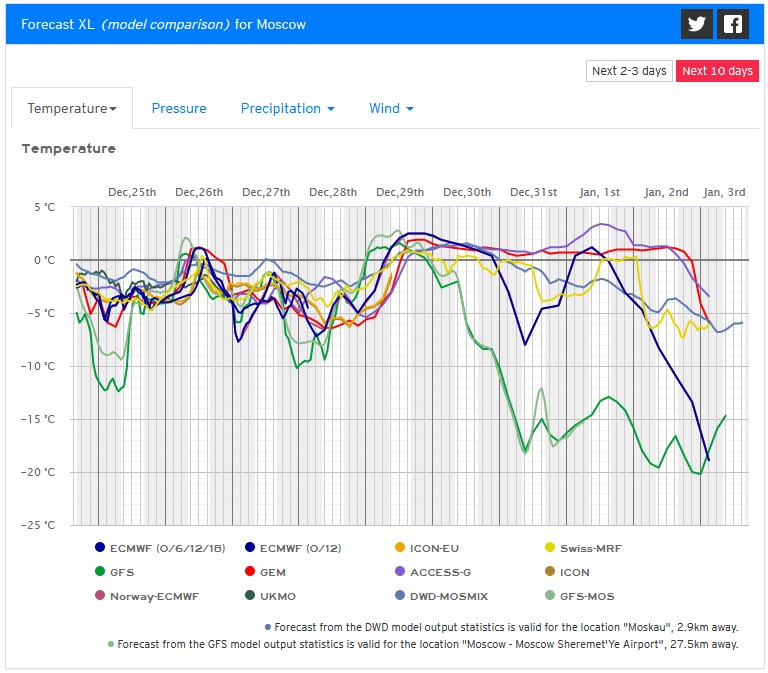Toggle ICON-EU series in legend
This screenshot has width=768, height=673.
pyautogui.click(x=427, y=548)
